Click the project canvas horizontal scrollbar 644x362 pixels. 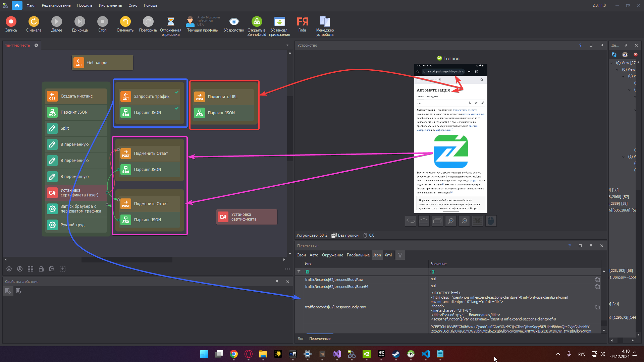(127, 260)
